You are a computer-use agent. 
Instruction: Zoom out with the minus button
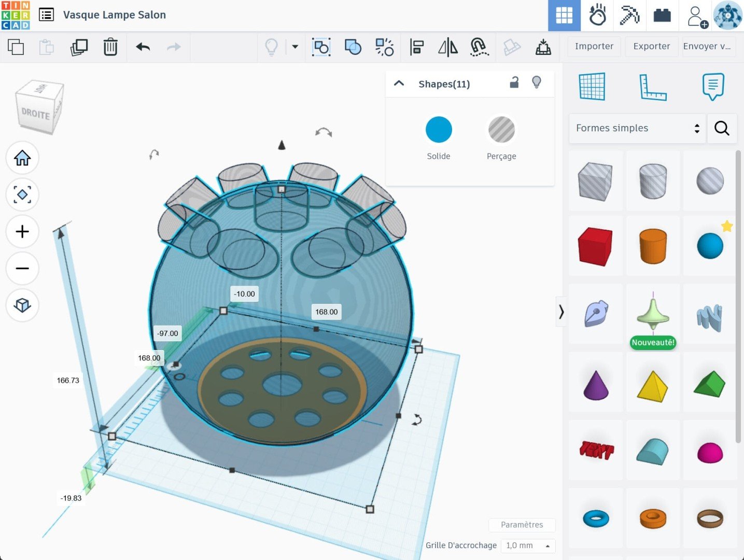pyautogui.click(x=22, y=269)
